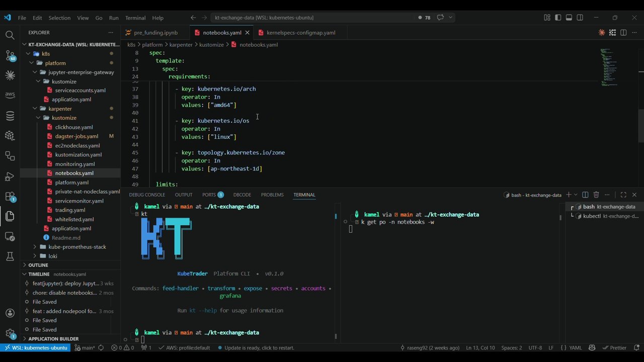Open the File menu
Image resolution: width=644 pixels, height=362 pixels.
[22, 18]
